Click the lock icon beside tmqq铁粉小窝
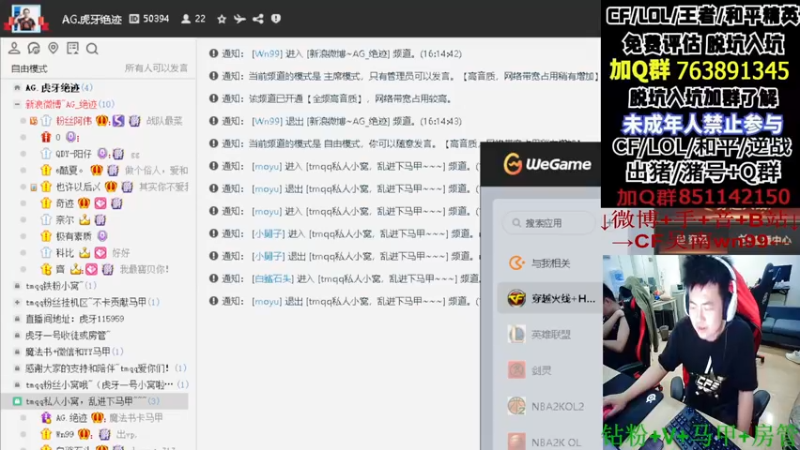The height and width of the screenshot is (450, 800). tap(17, 286)
